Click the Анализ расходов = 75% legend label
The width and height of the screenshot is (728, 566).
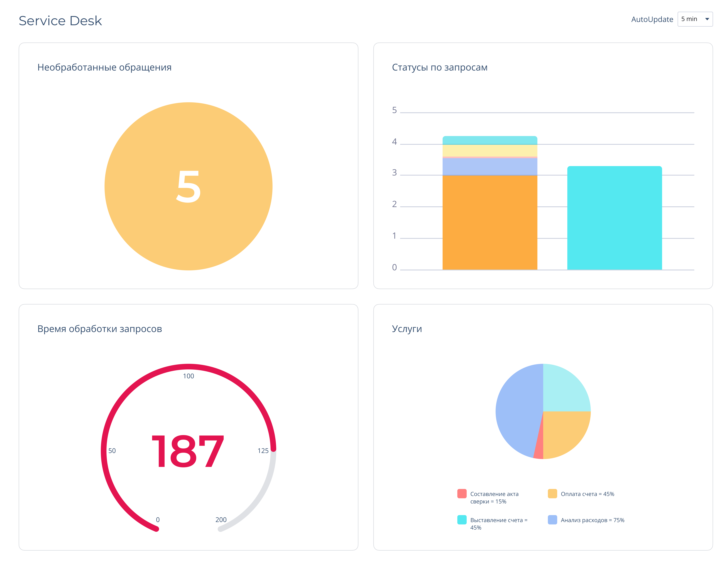(x=592, y=520)
